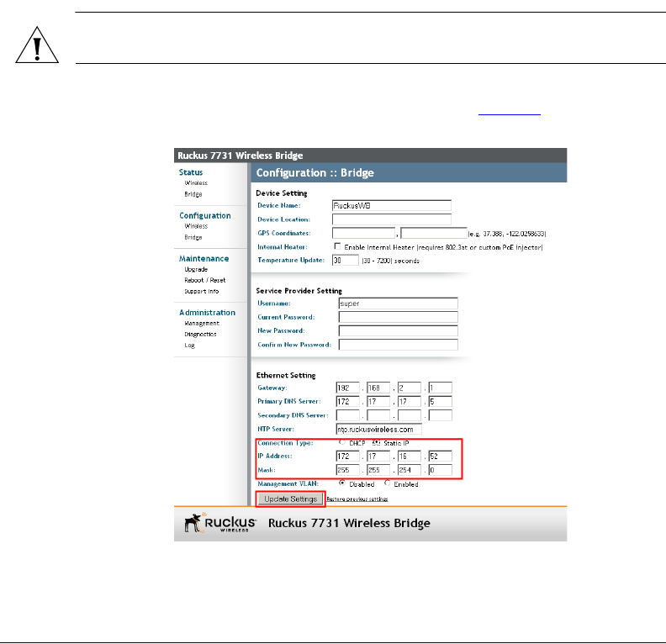
Task: Open the Maintenance Upgrade page
Action: (196, 270)
